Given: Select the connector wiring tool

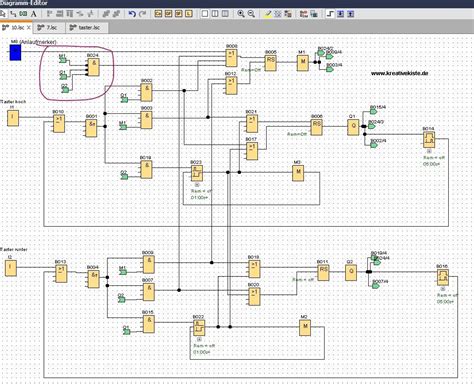Looking at the screenshot, I should [13, 14].
